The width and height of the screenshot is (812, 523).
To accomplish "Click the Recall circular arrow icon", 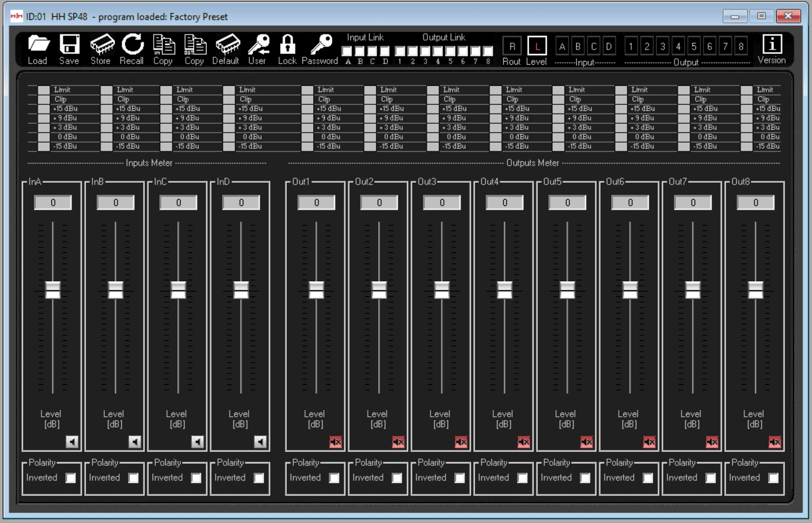I will point(132,45).
